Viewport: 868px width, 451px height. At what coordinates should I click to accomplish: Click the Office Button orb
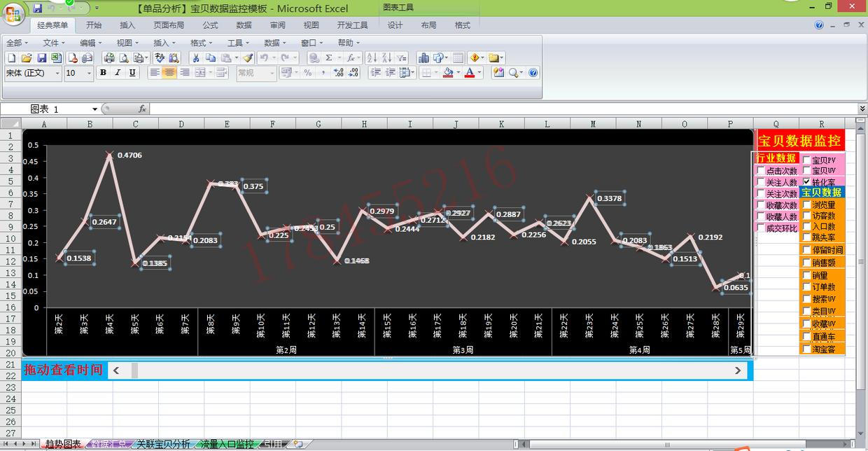click(x=13, y=14)
